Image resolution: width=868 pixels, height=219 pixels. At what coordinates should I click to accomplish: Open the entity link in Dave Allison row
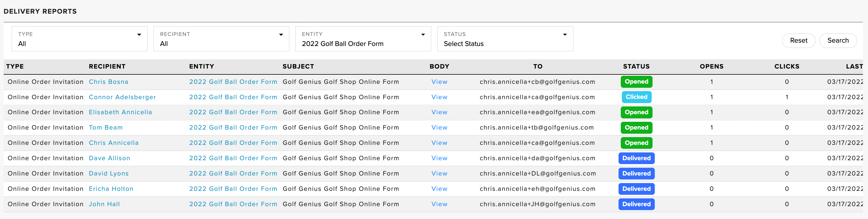pos(233,158)
